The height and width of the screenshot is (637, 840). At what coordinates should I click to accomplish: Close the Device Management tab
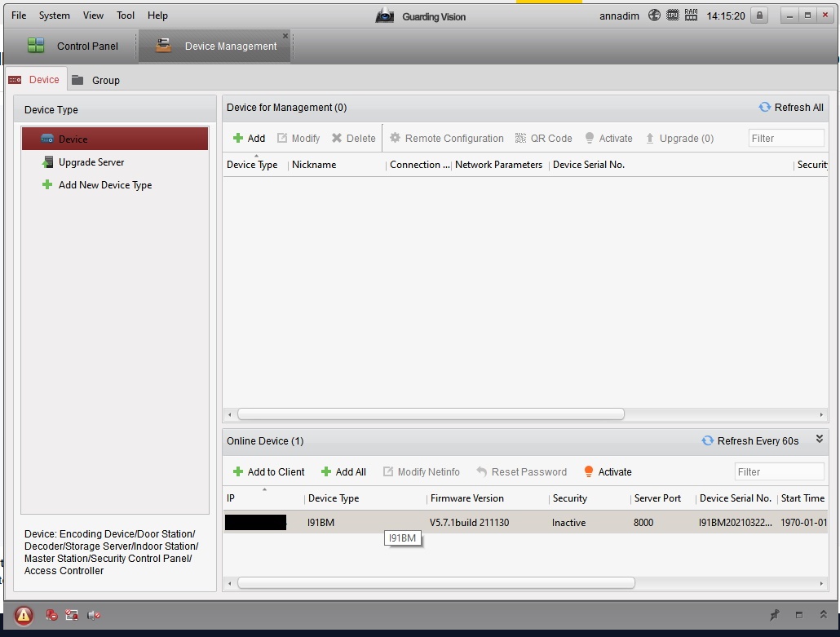(285, 36)
